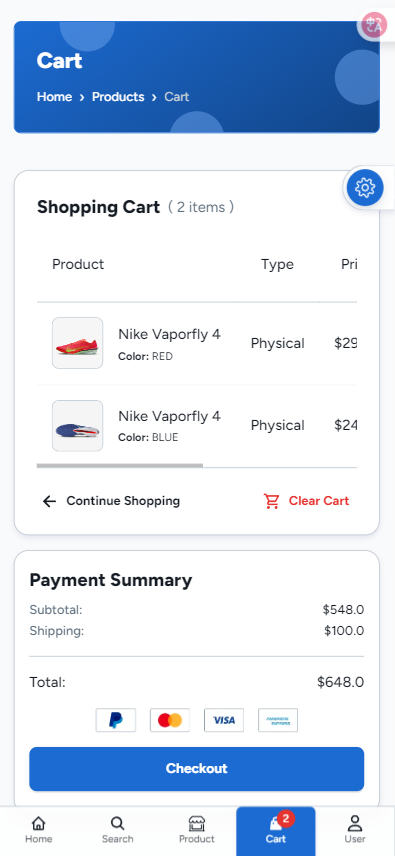
Task: Select the American Express payment icon
Action: tap(278, 720)
